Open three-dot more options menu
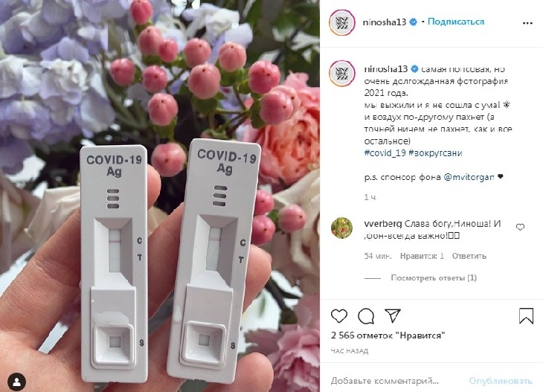 tap(527, 23)
